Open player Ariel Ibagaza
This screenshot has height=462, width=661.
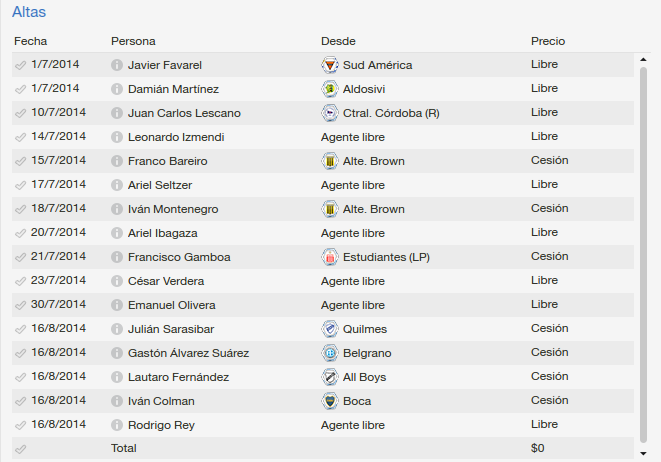pyautogui.click(x=162, y=233)
